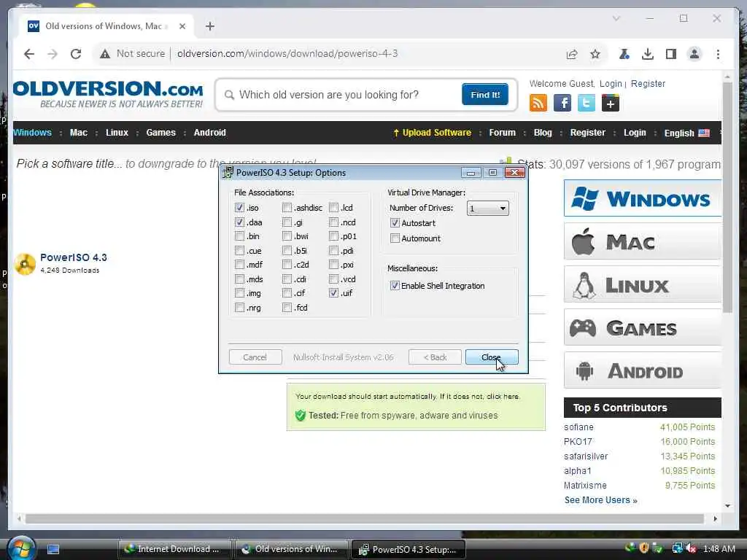Open the large Linux category banner
The height and width of the screenshot is (560, 747).
coord(643,285)
